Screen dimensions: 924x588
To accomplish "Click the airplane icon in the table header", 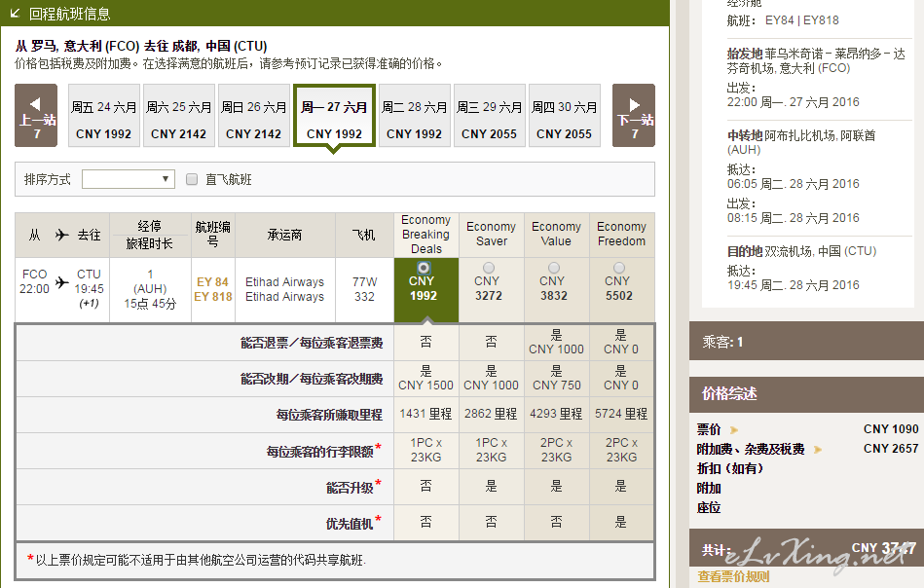I will point(62,235).
